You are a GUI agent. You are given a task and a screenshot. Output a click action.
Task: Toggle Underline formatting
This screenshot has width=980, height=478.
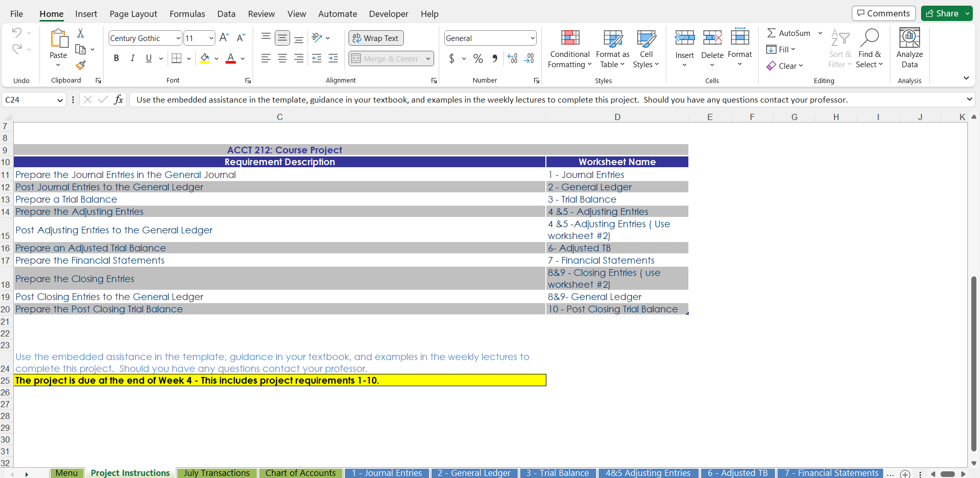149,58
